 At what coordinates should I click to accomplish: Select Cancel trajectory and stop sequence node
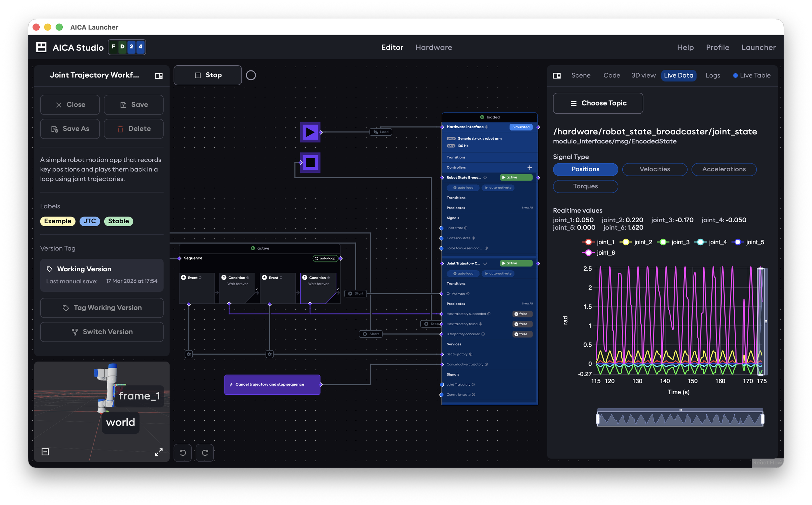[x=272, y=385]
